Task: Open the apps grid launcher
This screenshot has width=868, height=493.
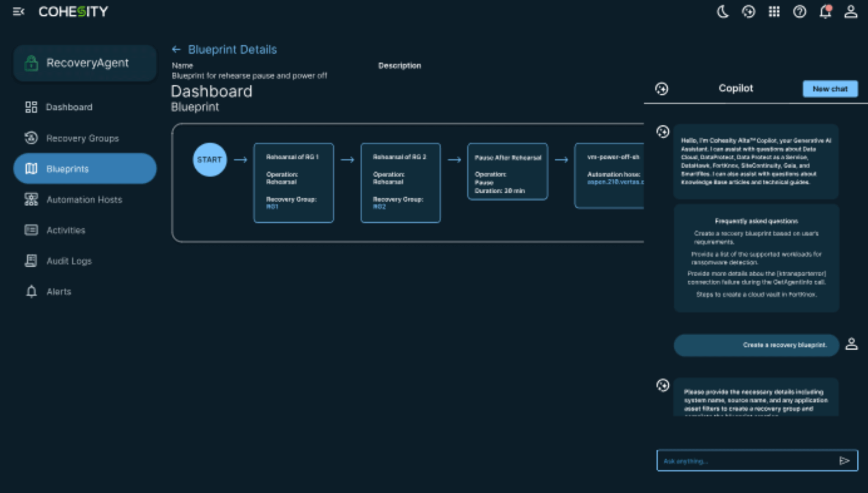Action: pyautogui.click(x=774, y=12)
